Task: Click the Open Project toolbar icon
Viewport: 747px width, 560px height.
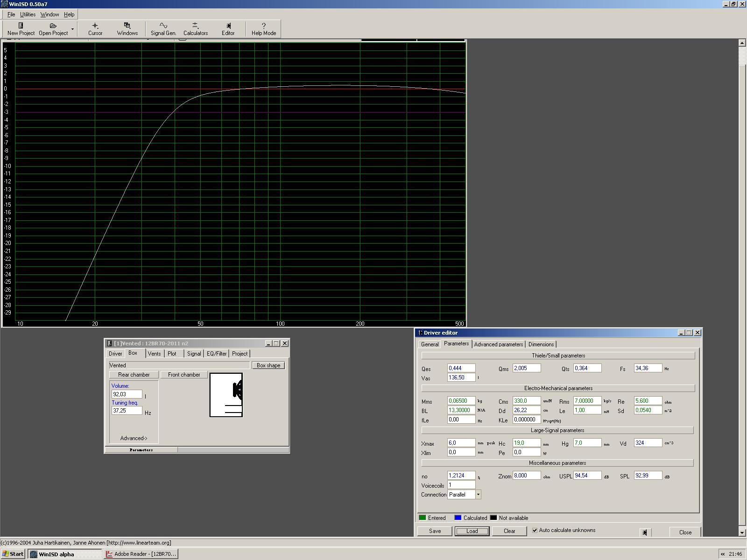Action: point(53,28)
